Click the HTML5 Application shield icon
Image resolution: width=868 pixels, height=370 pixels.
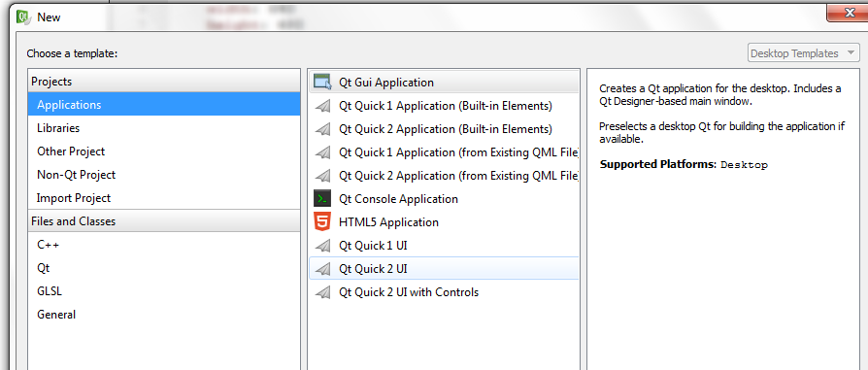click(321, 221)
